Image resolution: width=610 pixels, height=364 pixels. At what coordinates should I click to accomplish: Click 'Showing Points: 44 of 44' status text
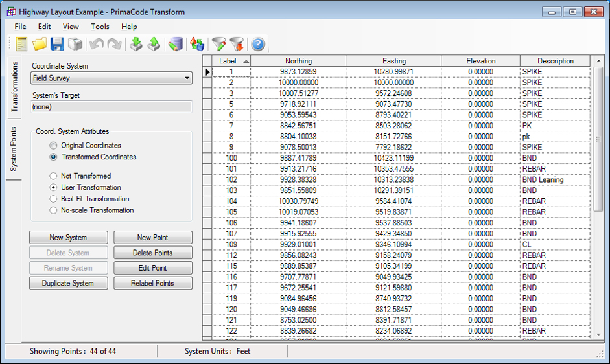point(73,351)
